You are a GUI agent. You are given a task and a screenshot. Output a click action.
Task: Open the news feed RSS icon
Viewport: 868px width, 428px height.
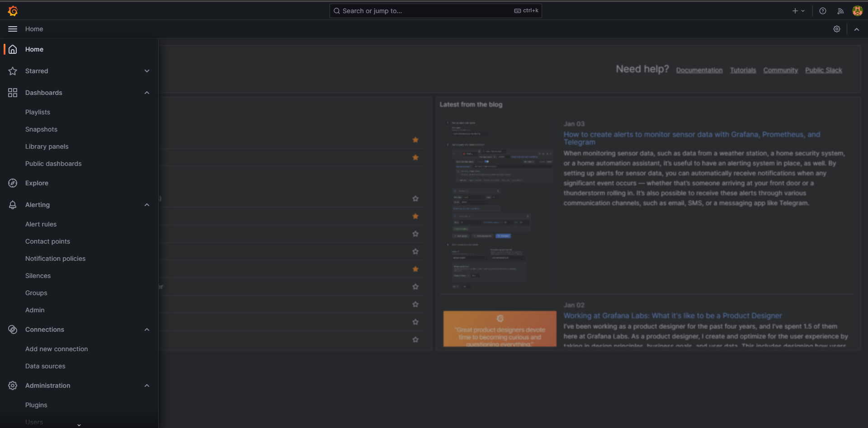click(840, 11)
